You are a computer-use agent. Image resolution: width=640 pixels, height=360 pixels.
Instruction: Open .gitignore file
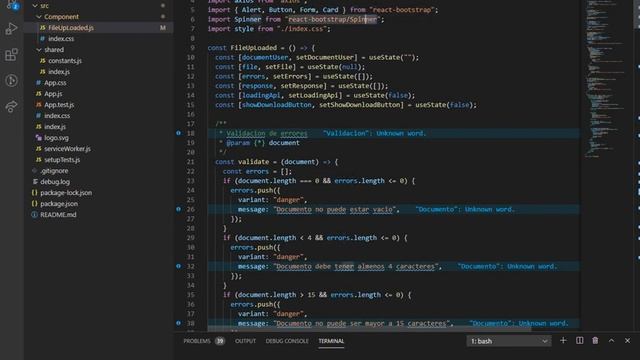tap(54, 171)
